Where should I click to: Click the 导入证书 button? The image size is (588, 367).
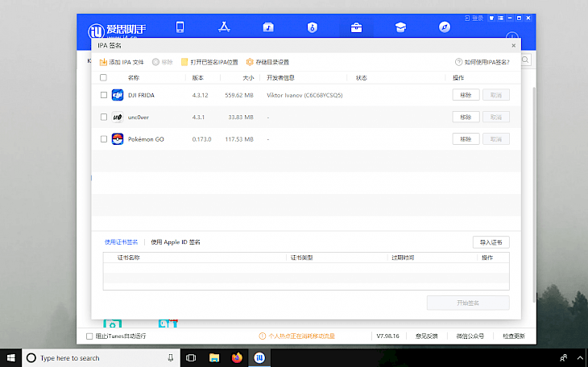491,242
